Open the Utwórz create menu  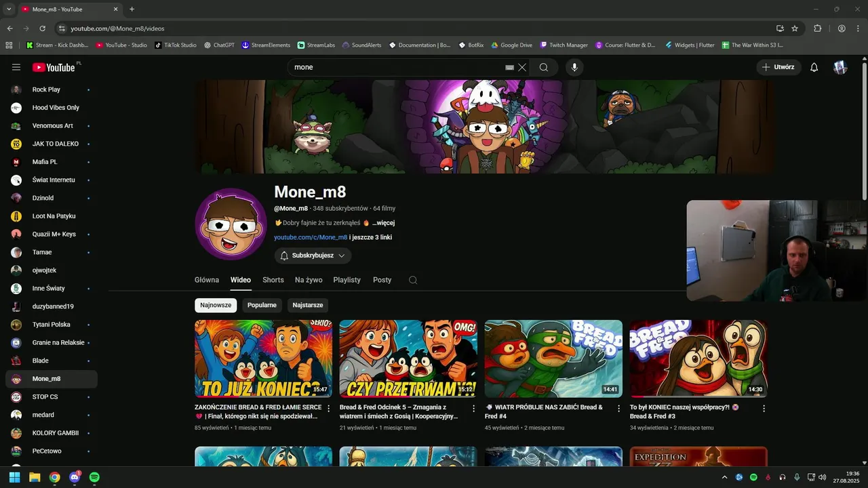(778, 67)
